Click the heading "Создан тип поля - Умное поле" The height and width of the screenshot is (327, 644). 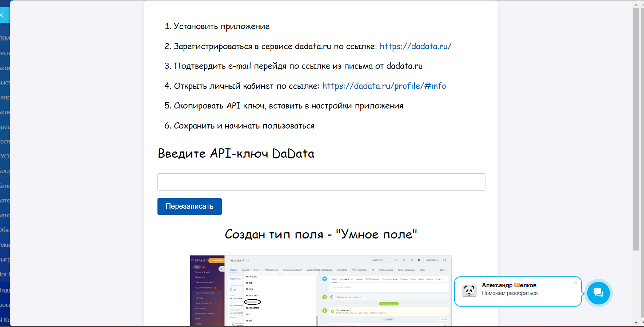[321, 234]
